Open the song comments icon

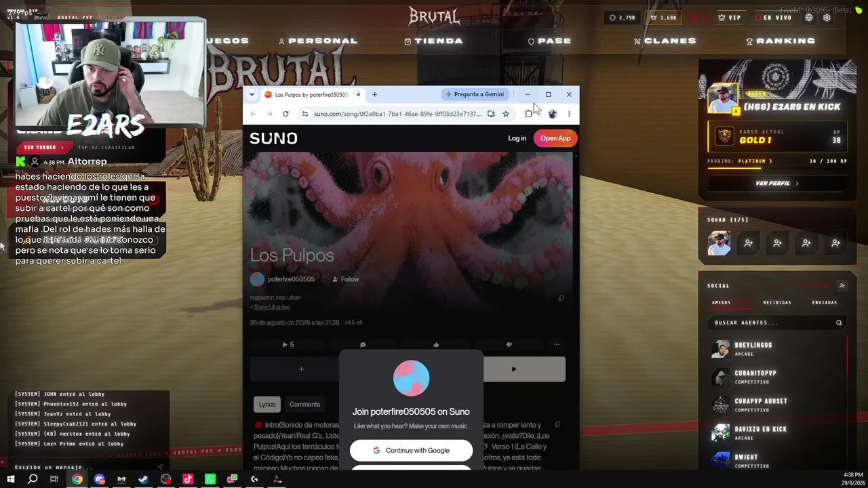point(363,344)
